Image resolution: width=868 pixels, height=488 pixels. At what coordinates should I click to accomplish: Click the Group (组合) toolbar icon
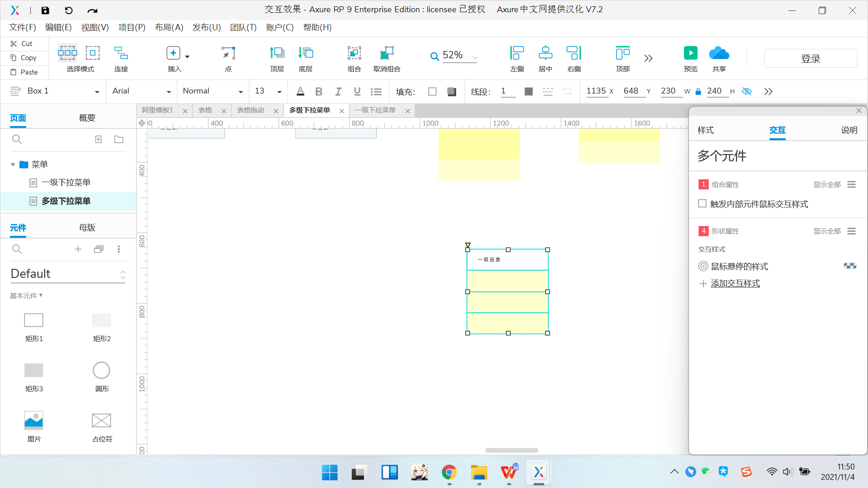coord(354,53)
